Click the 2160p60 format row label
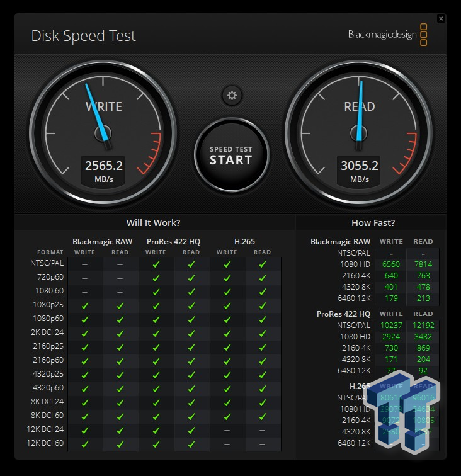461x476 pixels. click(48, 360)
